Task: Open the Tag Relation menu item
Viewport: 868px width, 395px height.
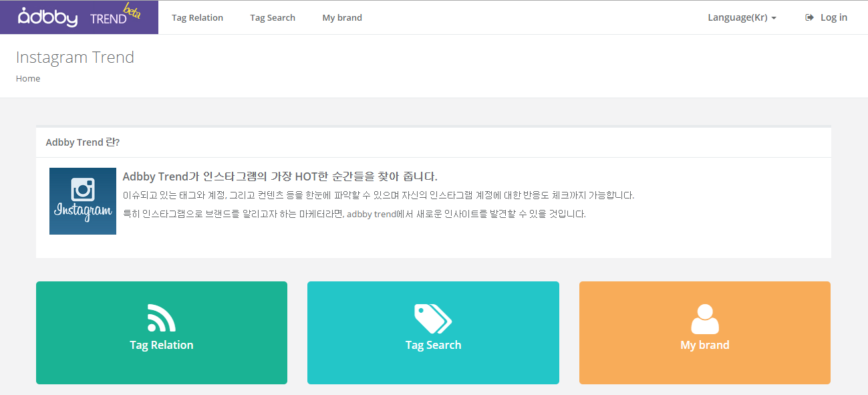Action: pos(197,18)
